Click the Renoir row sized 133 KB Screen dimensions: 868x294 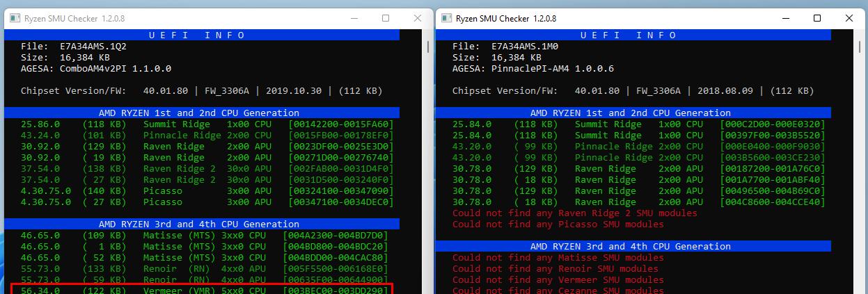pyautogui.click(x=205, y=269)
